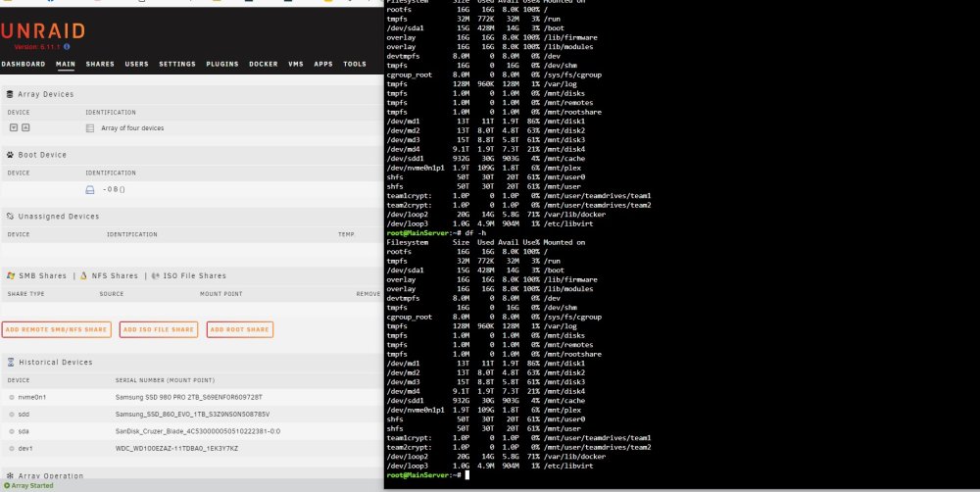Viewport: 980px width, 492px height.
Task: Click the 'df -h' command in terminal
Action: coord(475,233)
